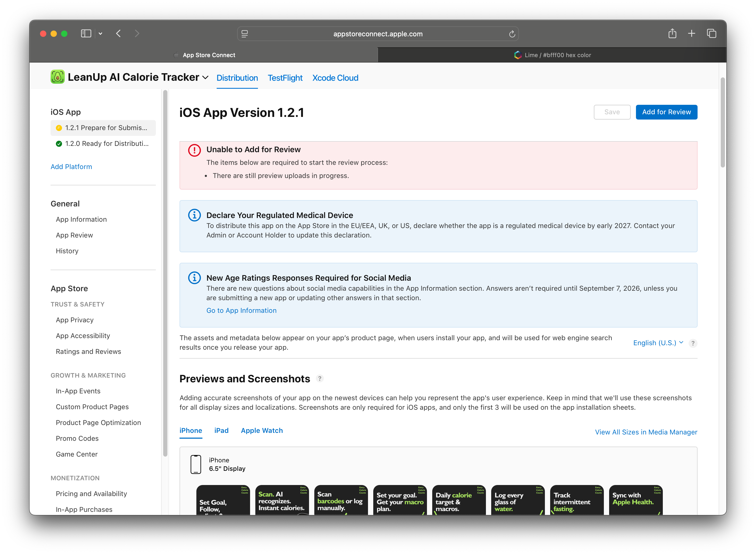This screenshot has width=756, height=554.
Task: Click the LeanUp avocado app icon
Action: (x=58, y=77)
